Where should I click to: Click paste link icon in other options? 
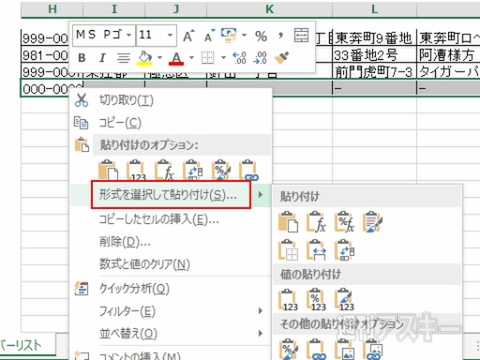(x=316, y=349)
